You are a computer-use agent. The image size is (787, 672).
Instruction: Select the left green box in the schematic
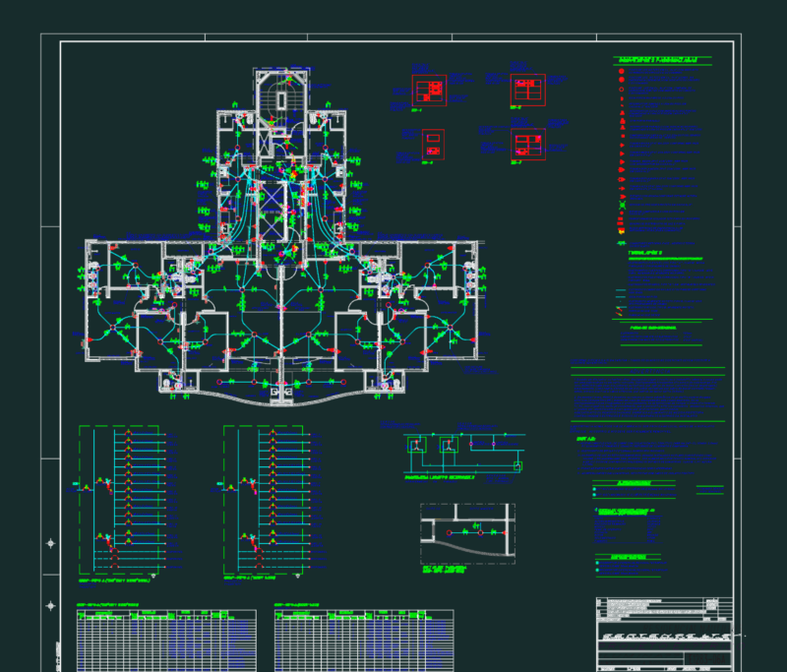click(416, 445)
